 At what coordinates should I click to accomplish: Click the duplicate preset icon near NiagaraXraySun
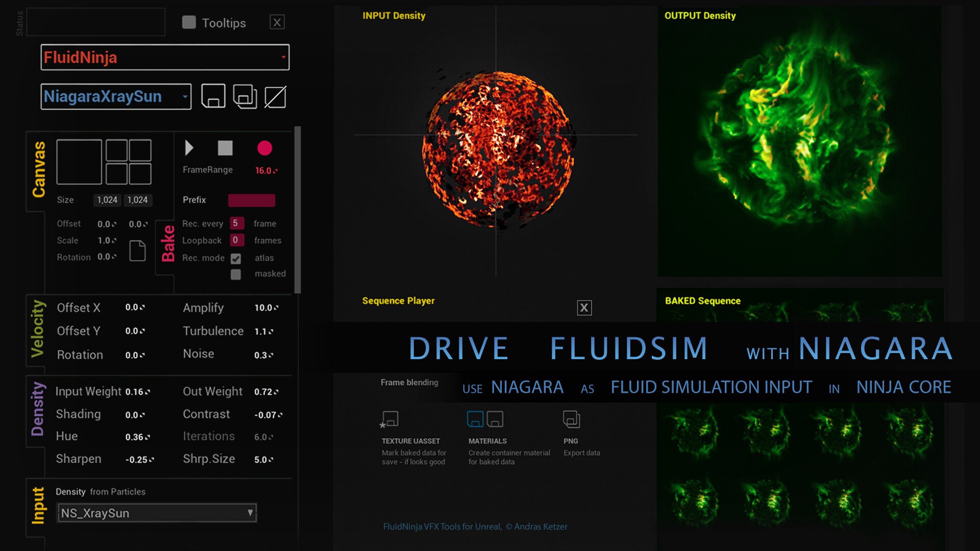coord(246,96)
